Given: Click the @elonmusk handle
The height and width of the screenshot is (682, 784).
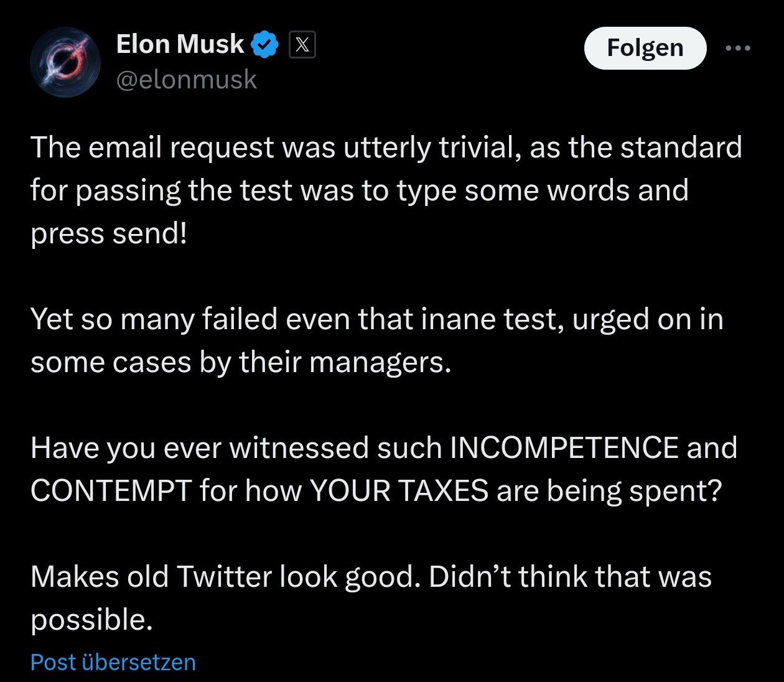Looking at the screenshot, I should pos(186,80).
